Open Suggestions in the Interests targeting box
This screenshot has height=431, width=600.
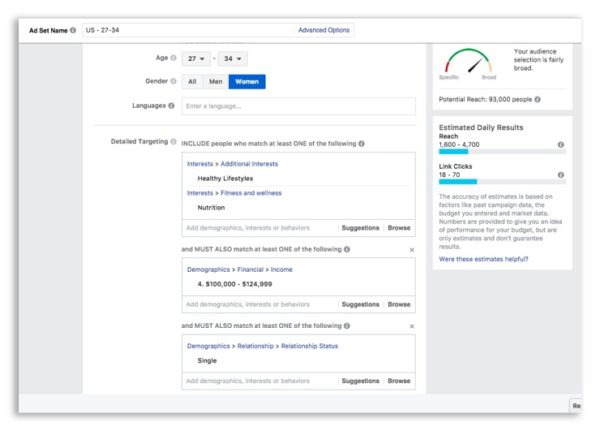coord(360,228)
